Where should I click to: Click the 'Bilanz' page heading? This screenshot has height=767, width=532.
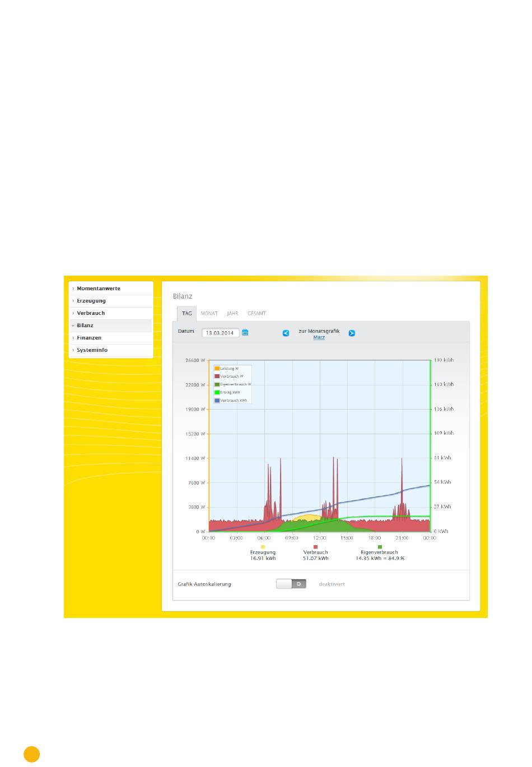[x=183, y=296]
